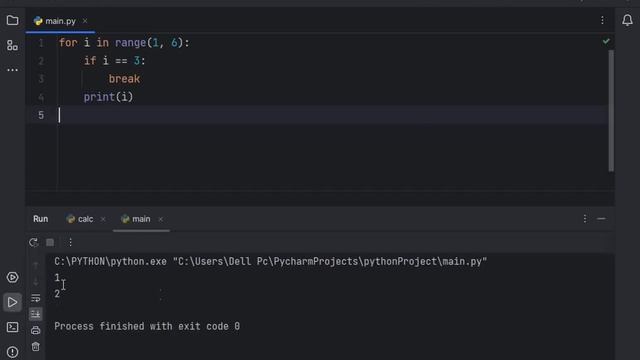
Task: Open the Services tool window icon
Action: pos(12,278)
